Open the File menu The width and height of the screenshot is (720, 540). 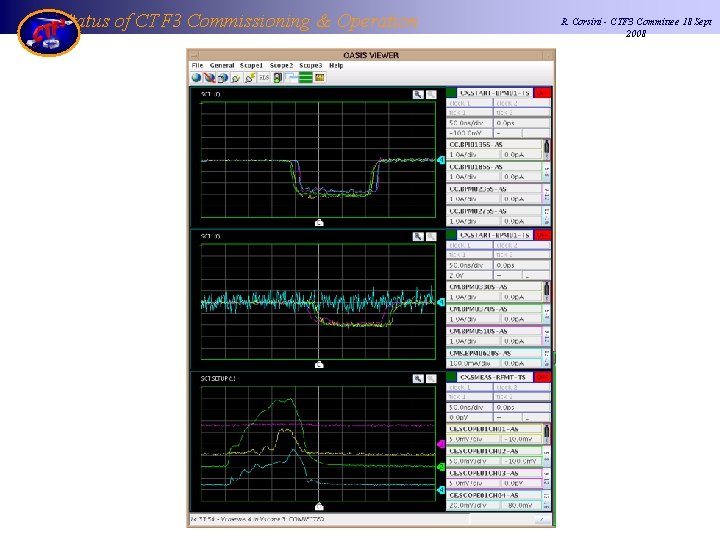(197, 66)
